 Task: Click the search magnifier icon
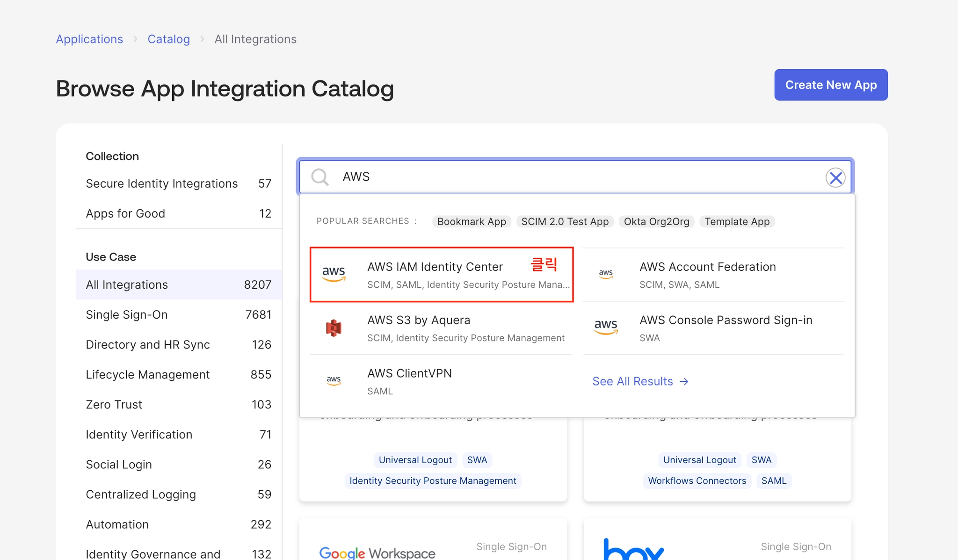(320, 177)
